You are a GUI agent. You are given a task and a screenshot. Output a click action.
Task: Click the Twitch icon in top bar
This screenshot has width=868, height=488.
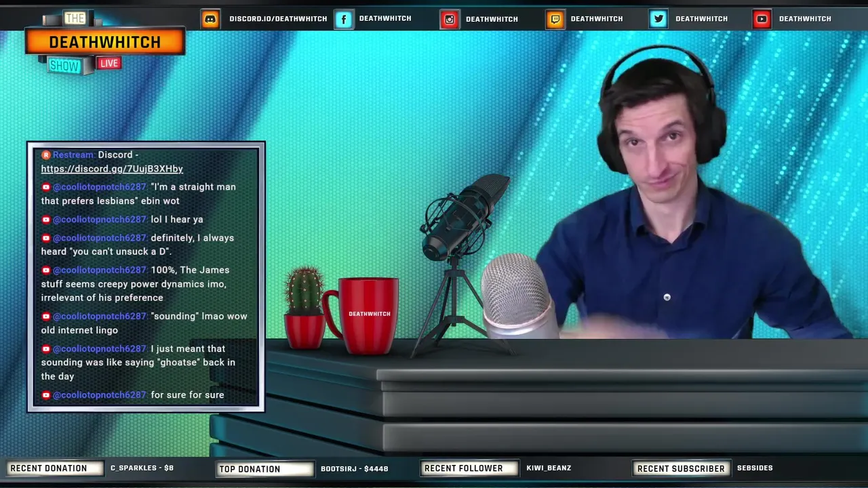555,19
